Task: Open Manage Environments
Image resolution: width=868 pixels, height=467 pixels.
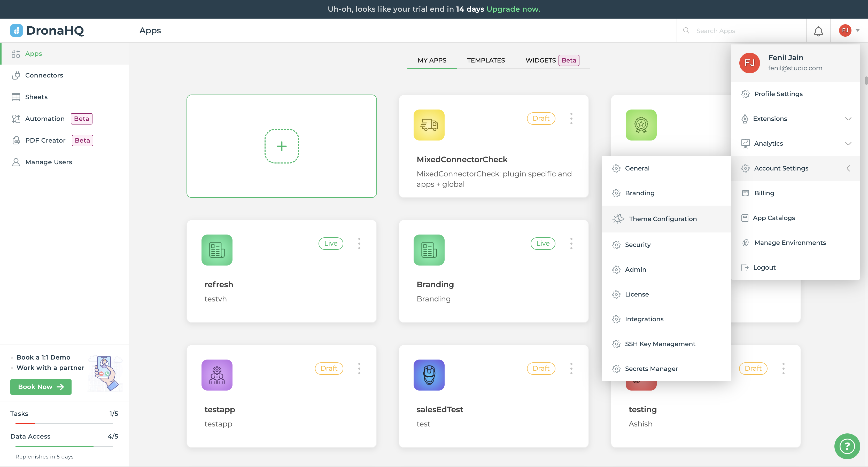Action: (x=795, y=243)
